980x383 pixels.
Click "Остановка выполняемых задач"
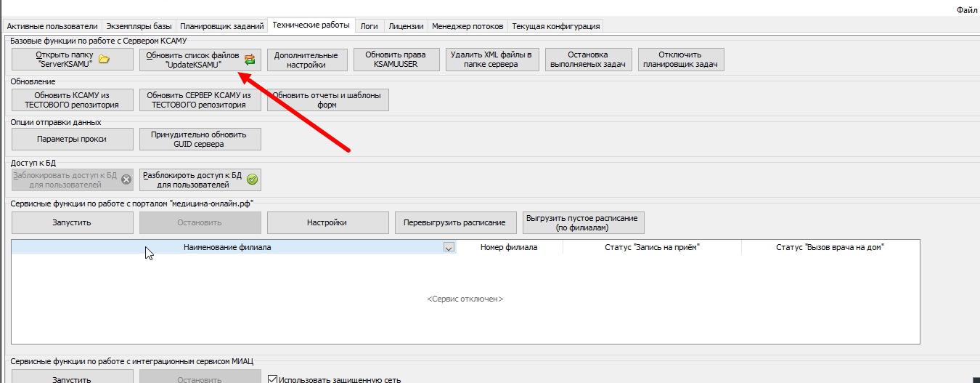[x=589, y=60]
